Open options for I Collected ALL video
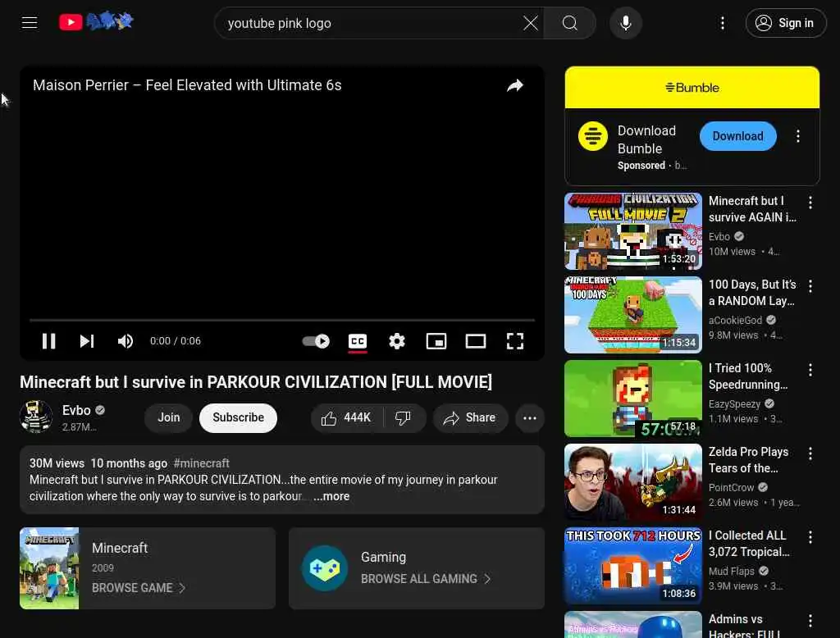This screenshot has height=638, width=840. (x=810, y=537)
